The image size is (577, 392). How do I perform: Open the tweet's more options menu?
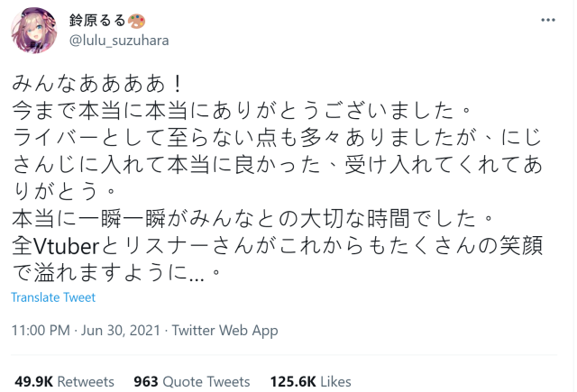[x=547, y=20]
